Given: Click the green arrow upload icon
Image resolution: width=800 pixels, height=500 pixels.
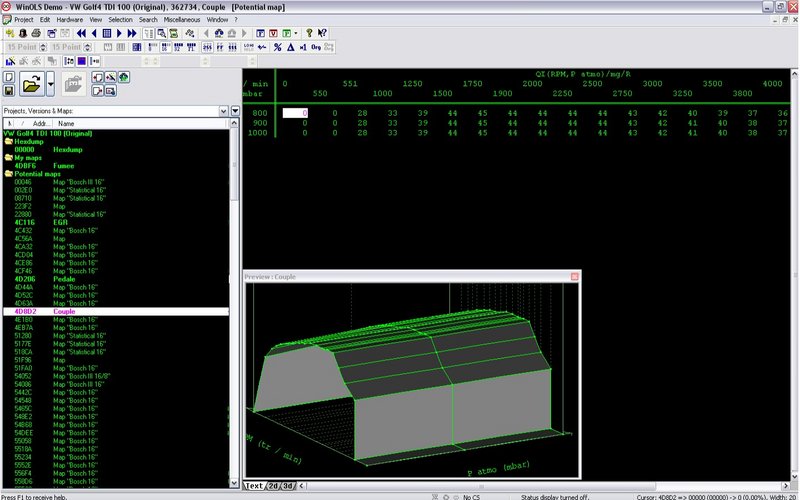Looking at the screenshot, I should (x=124, y=77).
